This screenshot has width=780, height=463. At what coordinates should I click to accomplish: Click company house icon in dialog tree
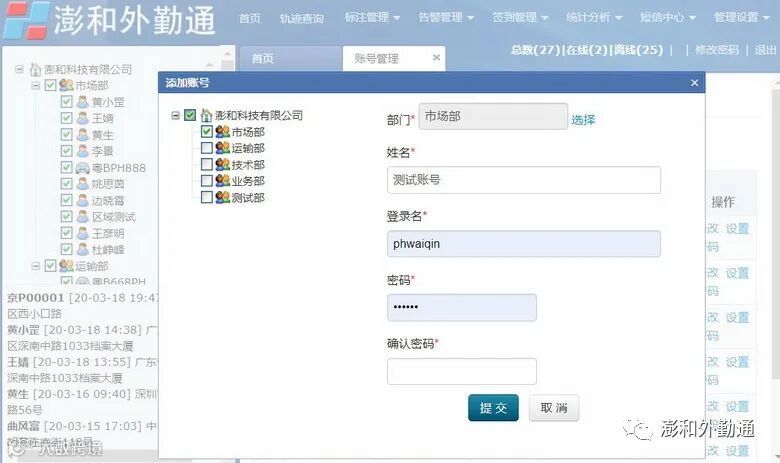(206, 115)
